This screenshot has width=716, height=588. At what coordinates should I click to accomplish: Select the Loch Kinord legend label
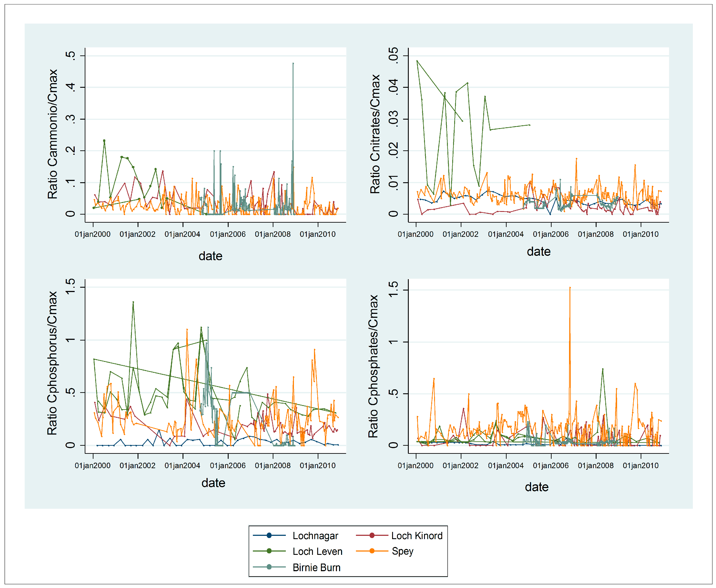click(417, 536)
